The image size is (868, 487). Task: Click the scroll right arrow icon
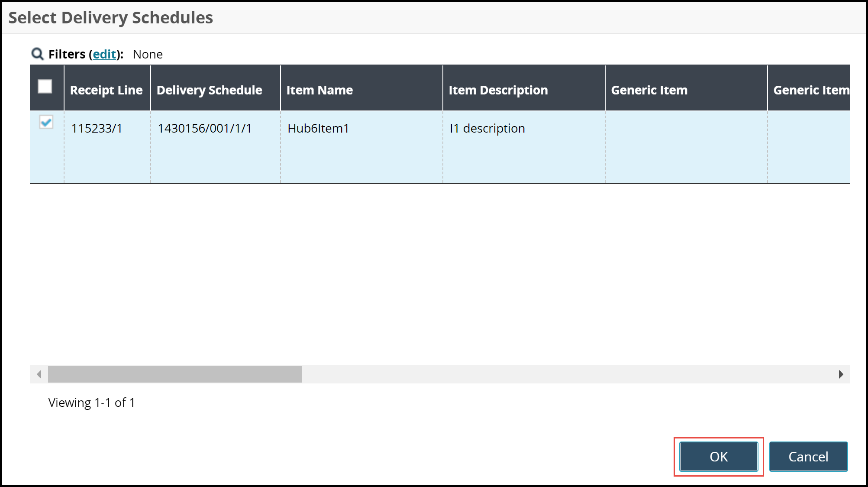(841, 374)
